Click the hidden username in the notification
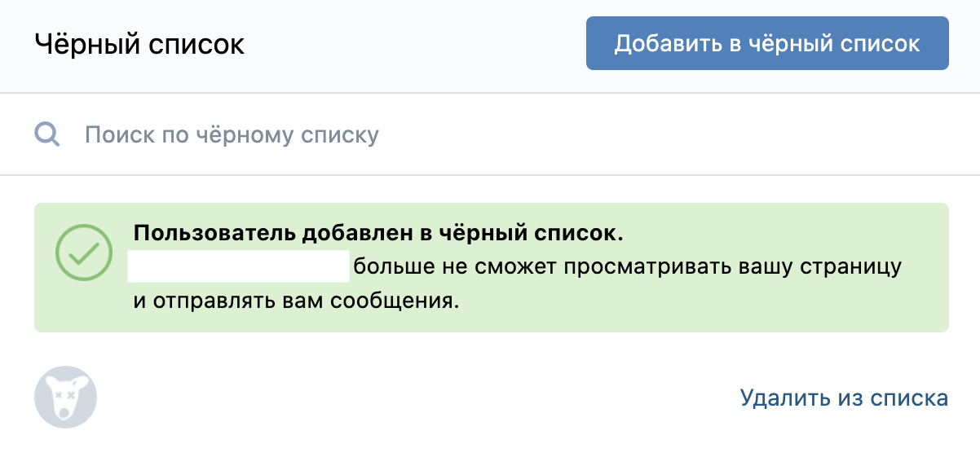Image resolution: width=980 pixels, height=457 pixels. pyautogui.click(x=238, y=267)
